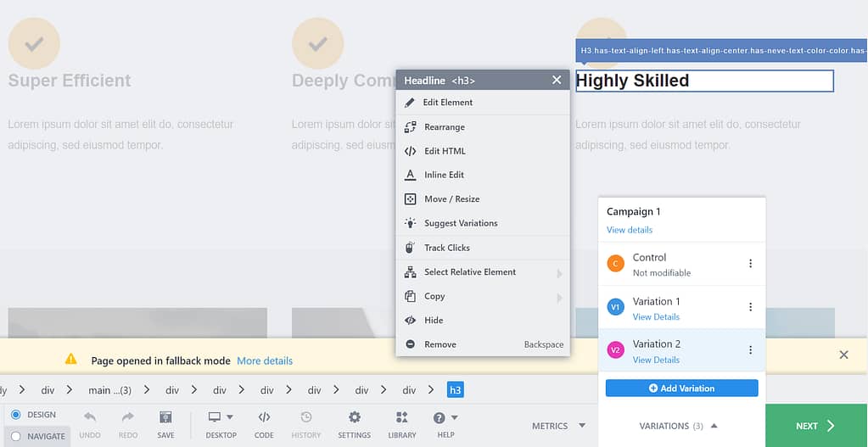Click the Track Clicks mouse icon
Viewport: 868px width, 447px height.
click(x=410, y=248)
